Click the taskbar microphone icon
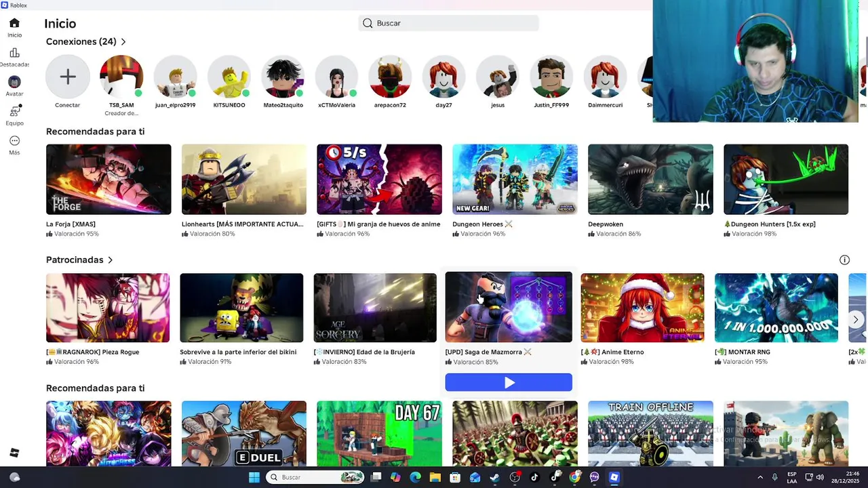 775,477
